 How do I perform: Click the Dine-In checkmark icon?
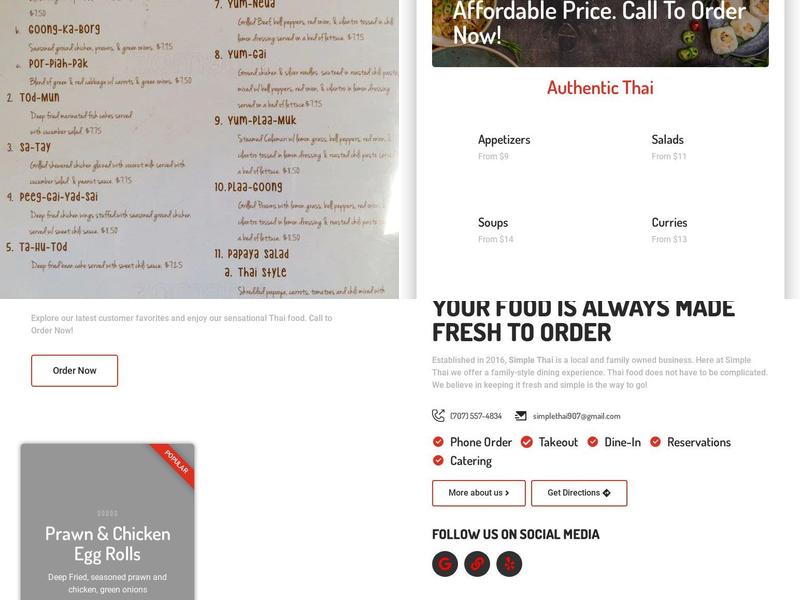click(x=592, y=442)
